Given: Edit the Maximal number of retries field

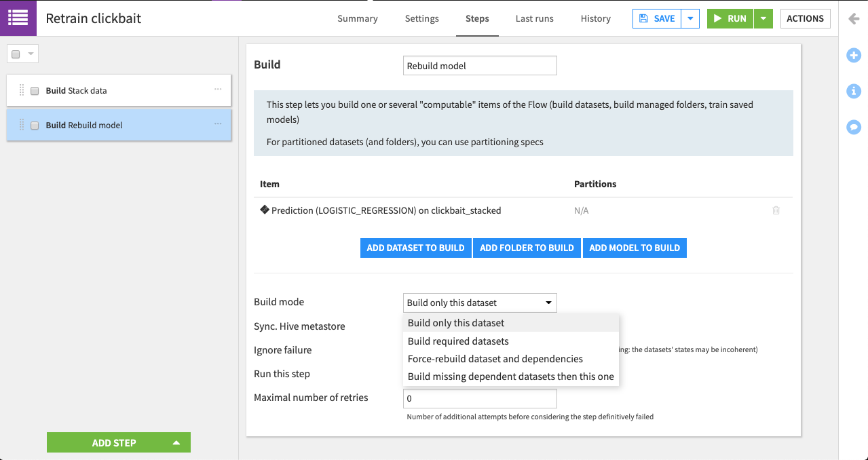Looking at the screenshot, I should coord(480,398).
